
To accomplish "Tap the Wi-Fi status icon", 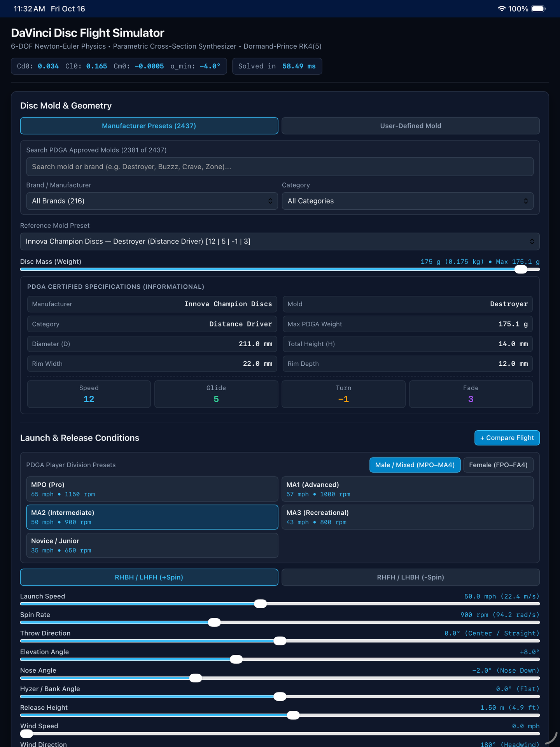I will (x=502, y=9).
